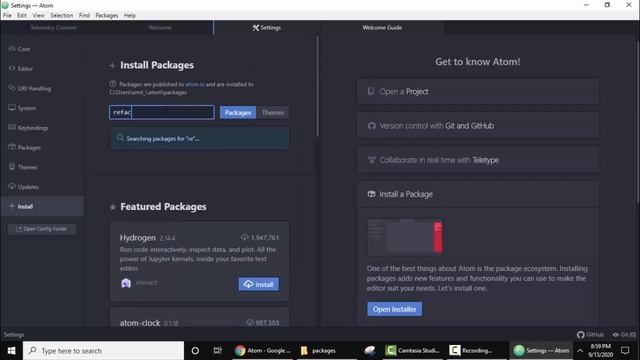The image size is (640, 360).
Task: Click the taskbar clock and date
Action: pos(600,351)
